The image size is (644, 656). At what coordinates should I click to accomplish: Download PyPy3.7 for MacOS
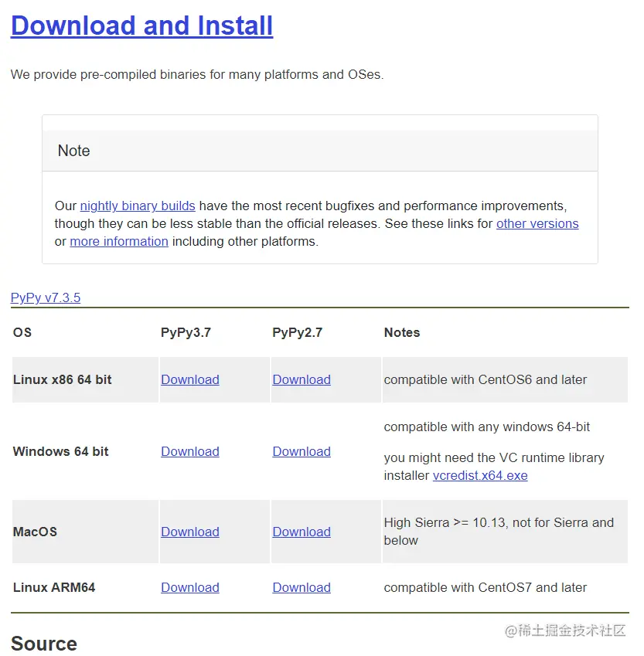point(190,532)
